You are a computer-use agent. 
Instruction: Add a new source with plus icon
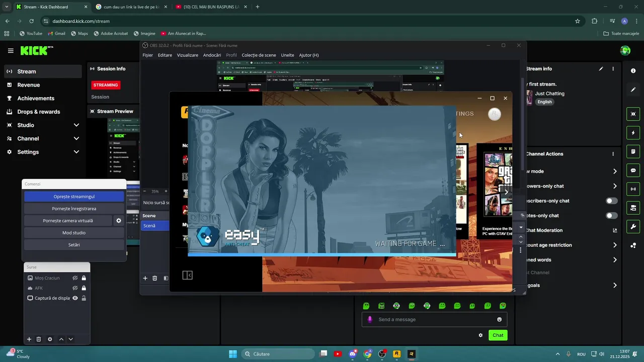pos(29,339)
